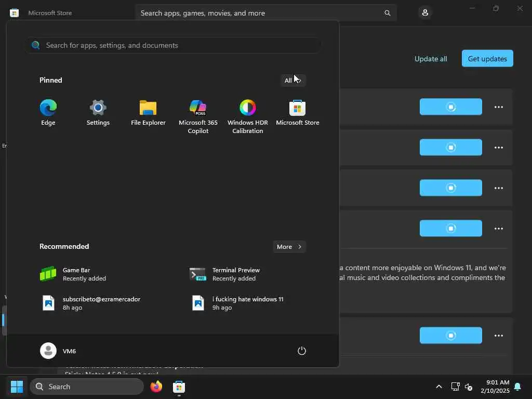Click the muted volume tray icon
Image resolution: width=532 pixels, height=399 pixels.
(x=469, y=387)
